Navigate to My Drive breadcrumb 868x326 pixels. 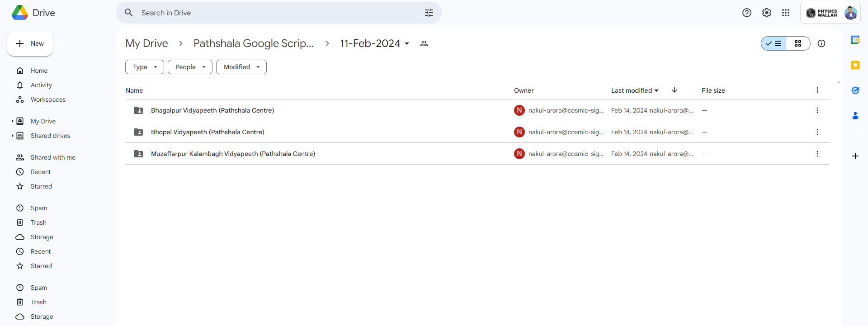click(x=146, y=43)
